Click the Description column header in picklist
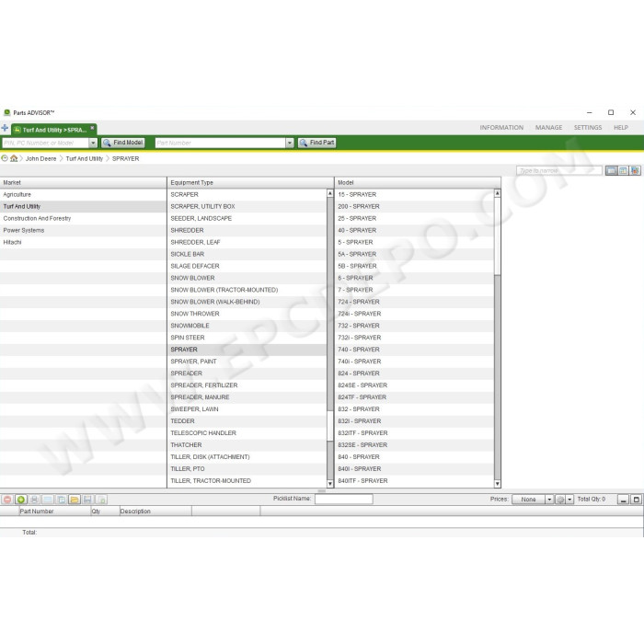The image size is (644, 644). pyautogui.click(x=155, y=511)
